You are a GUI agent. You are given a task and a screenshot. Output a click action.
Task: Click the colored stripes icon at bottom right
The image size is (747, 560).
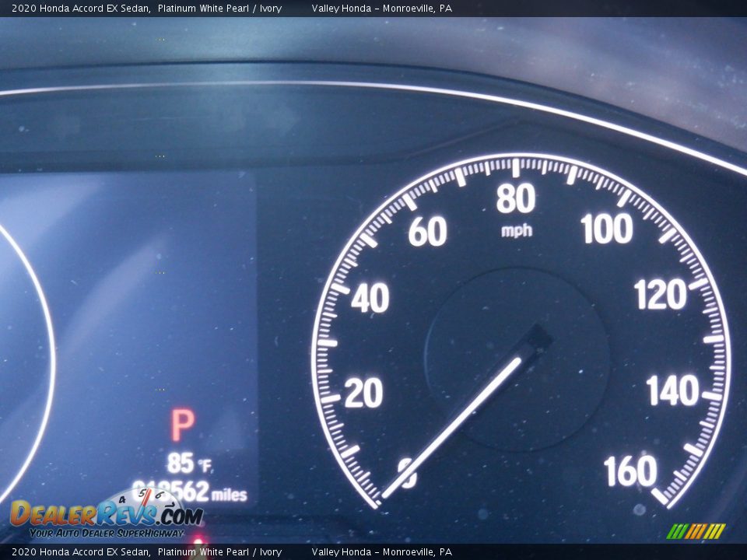coord(696,530)
